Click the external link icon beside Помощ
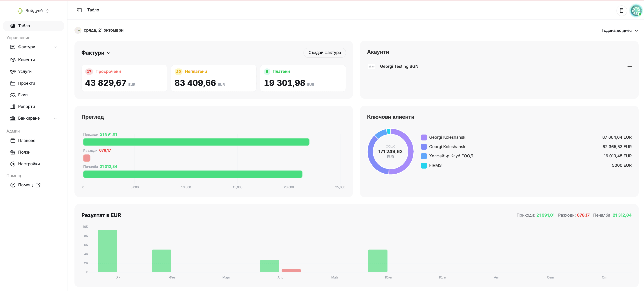Viewport: 644px width, 291px height. [x=38, y=185]
